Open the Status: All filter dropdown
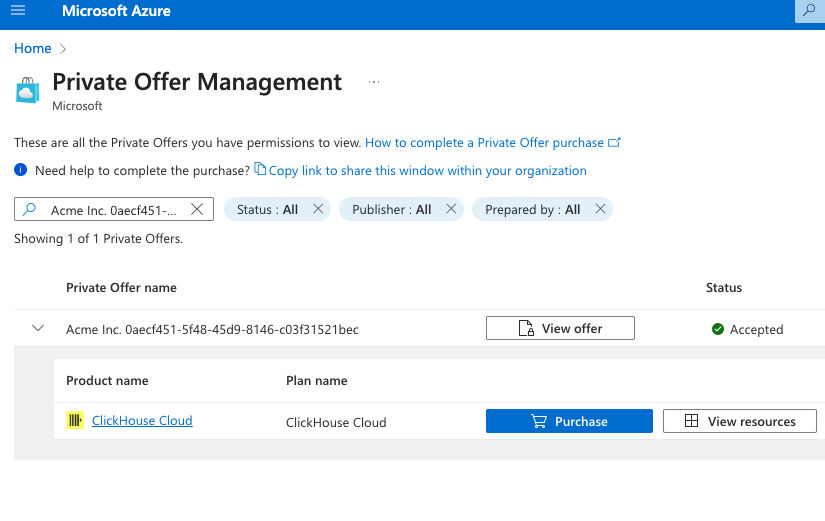 266,210
